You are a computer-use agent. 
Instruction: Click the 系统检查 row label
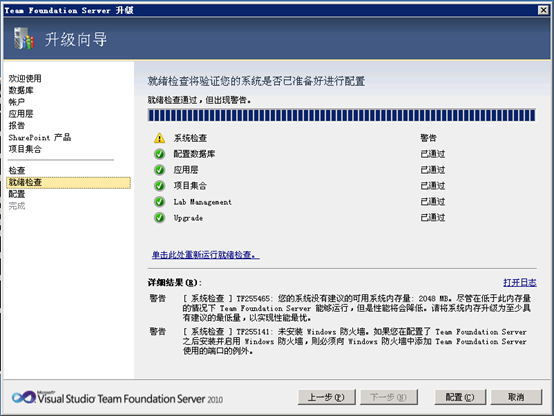point(190,138)
